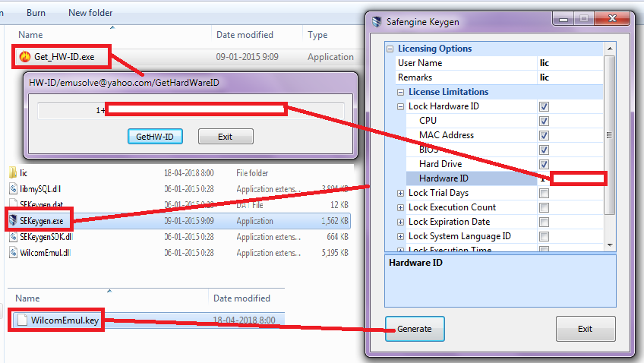Viewport: 644px width, 363px height.
Task: Click the SEKeygen.exe shield icon
Action: tap(13, 220)
